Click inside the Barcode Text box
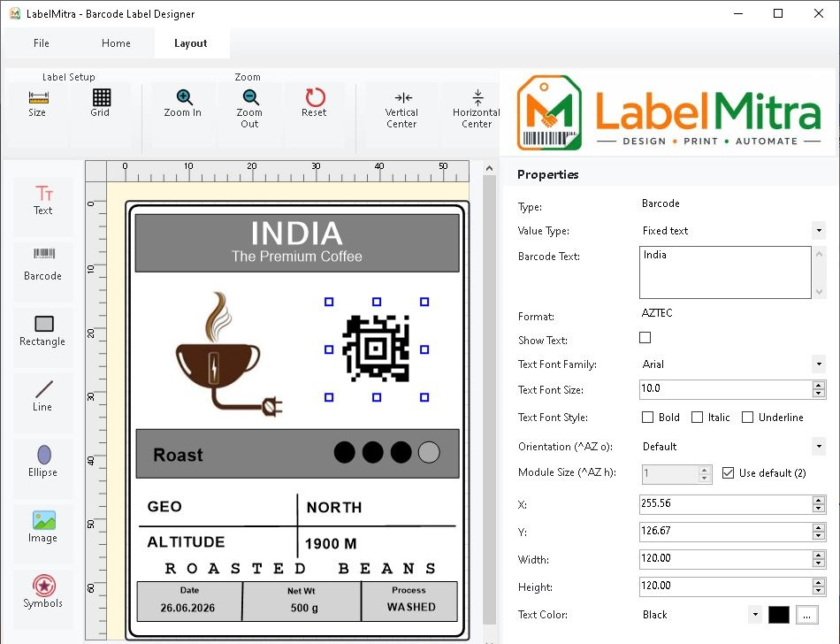Screen dimensions: 840x644 (725, 272)
